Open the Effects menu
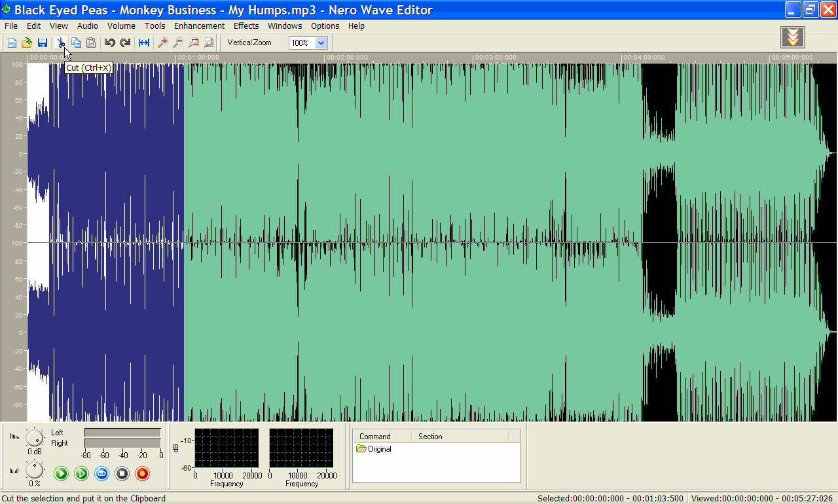The height and width of the screenshot is (504, 838). click(x=246, y=26)
